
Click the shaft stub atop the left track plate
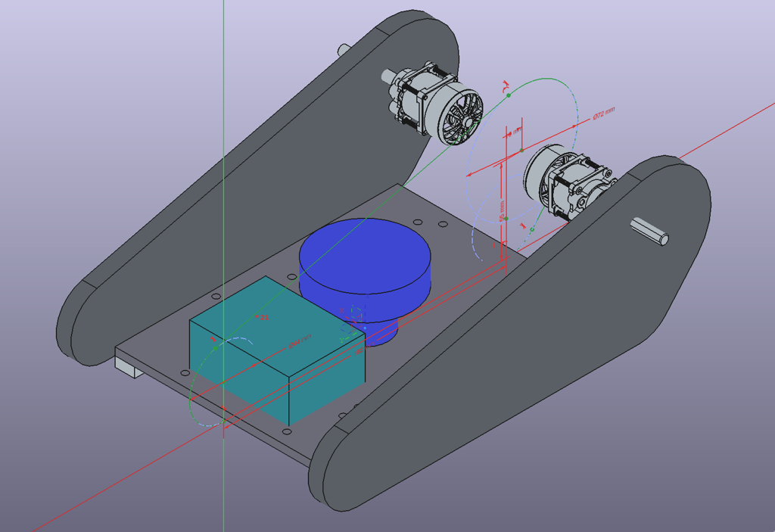[x=343, y=50]
